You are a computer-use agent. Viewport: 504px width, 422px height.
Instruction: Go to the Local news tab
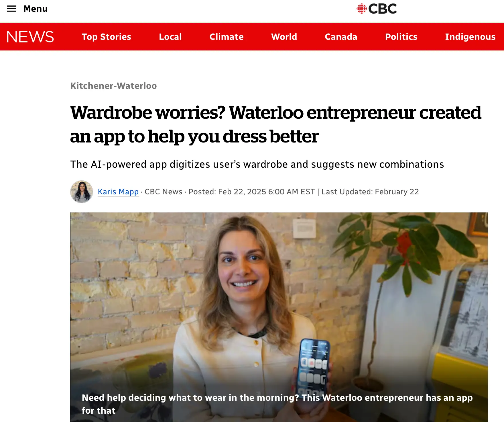170,37
